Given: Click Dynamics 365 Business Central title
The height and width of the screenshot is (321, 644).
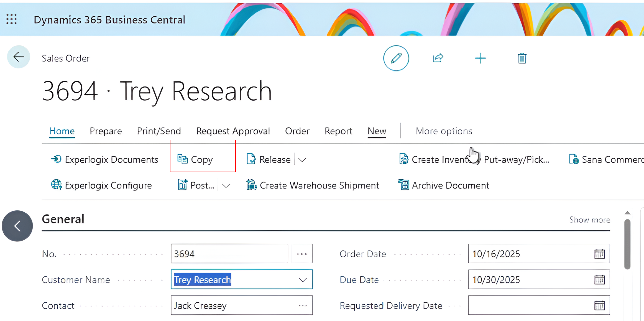Looking at the screenshot, I should click(109, 20).
